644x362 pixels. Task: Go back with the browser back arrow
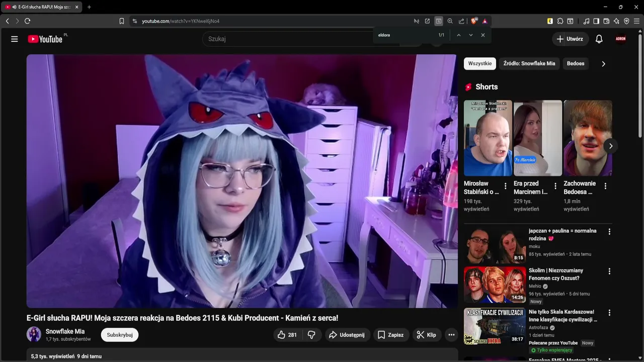tap(7, 21)
